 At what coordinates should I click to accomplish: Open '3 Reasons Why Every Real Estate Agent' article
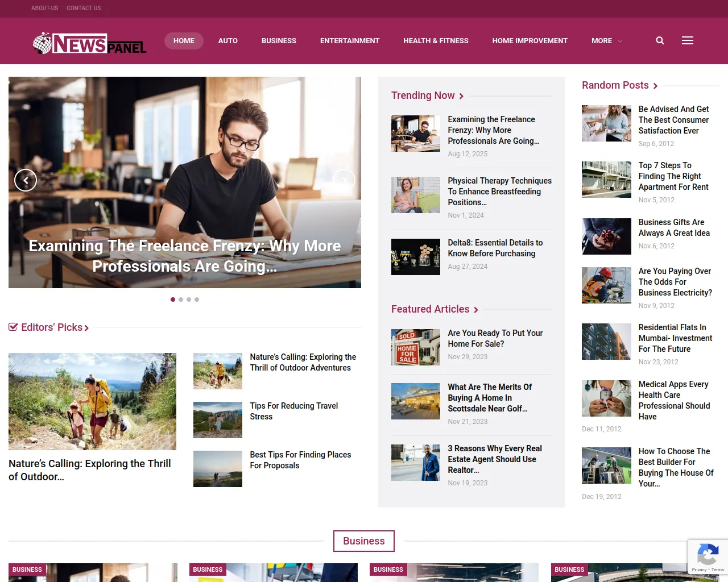pyautogui.click(x=495, y=459)
